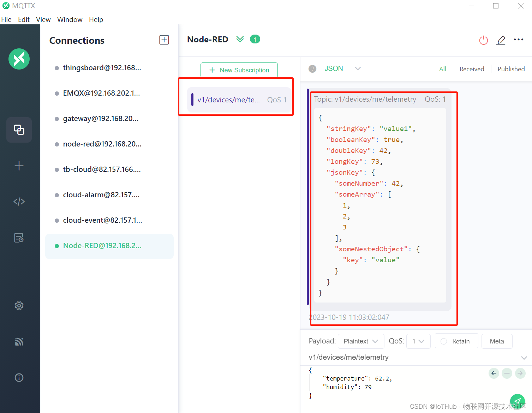Image resolution: width=532 pixels, height=413 pixels.
Task: Open MQTTX Settings via gear icon
Action: point(19,306)
